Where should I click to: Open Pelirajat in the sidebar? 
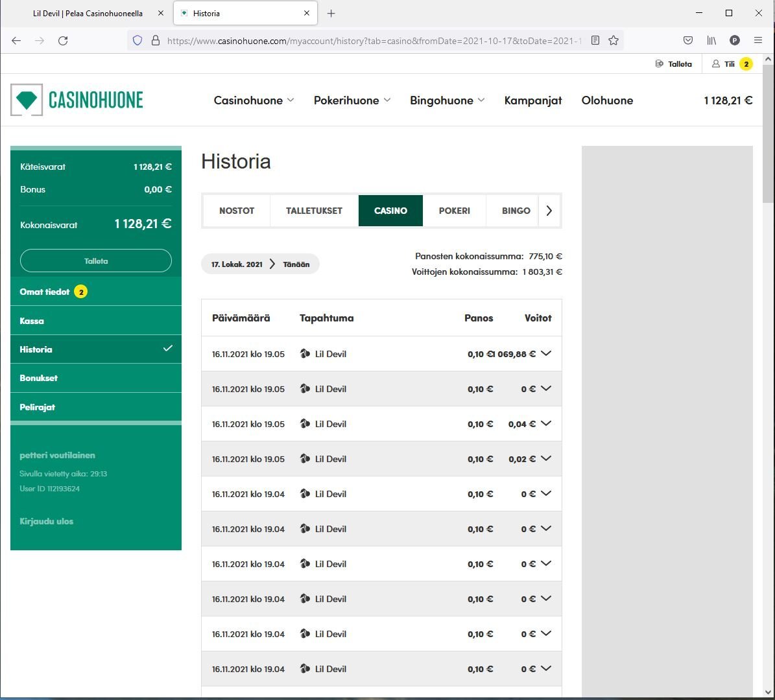[96, 407]
